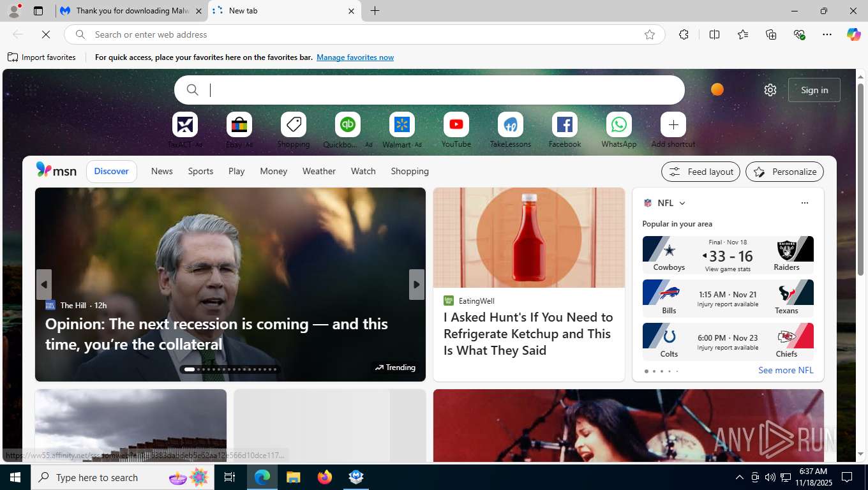This screenshot has height=490, width=868.
Task: Launch Firefox from taskbar
Action: tap(325, 477)
